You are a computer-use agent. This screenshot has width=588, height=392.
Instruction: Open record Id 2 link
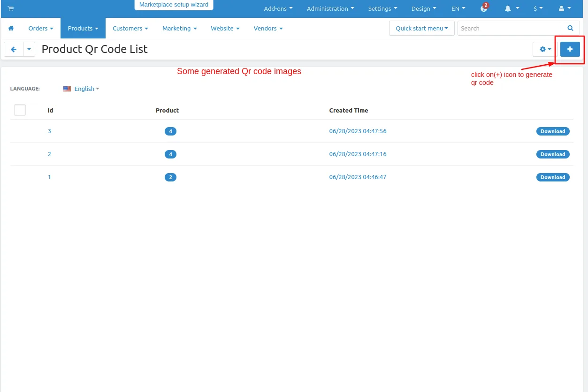point(49,154)
